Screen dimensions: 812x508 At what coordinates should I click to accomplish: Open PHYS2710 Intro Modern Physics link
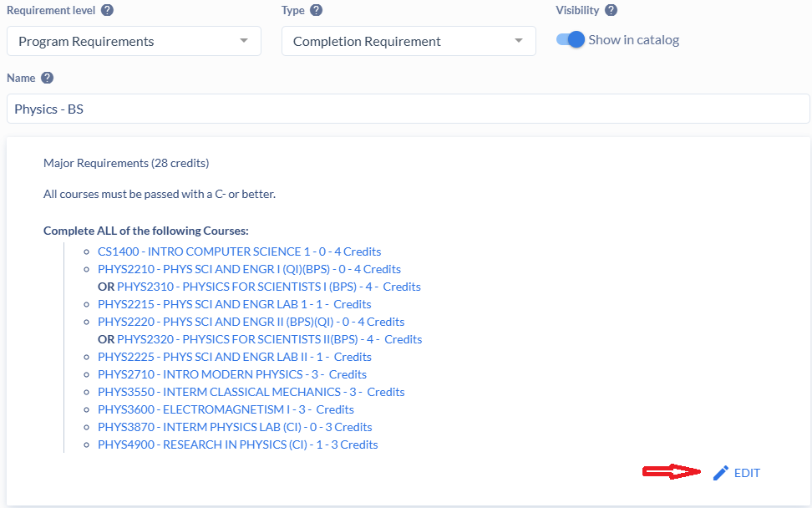tap(231, 374)
